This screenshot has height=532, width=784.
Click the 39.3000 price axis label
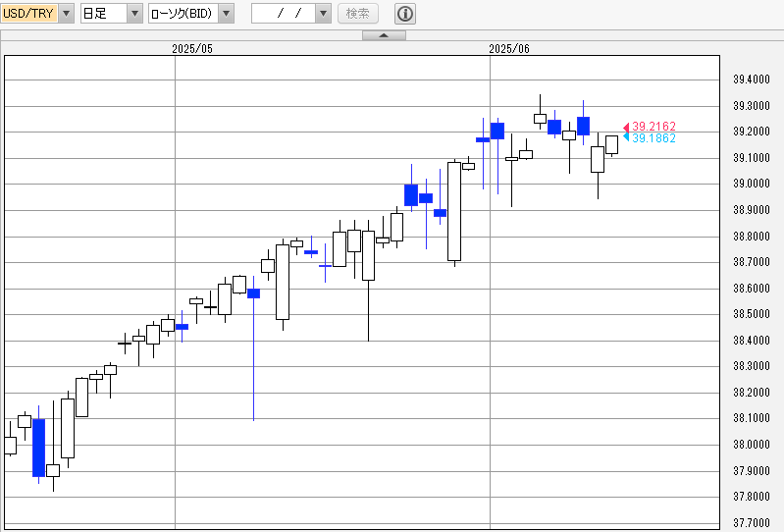(x=752, y=105)
